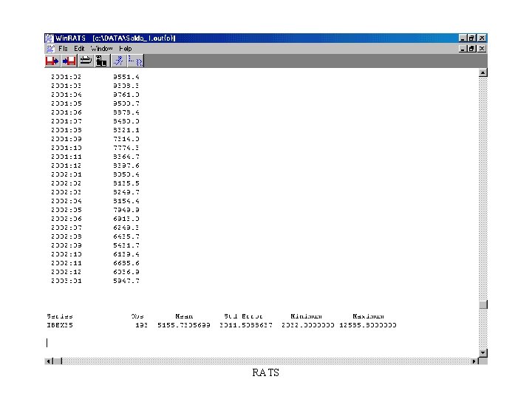Click the date entry 2002:07
The image size is (532, 399).
coord(66,228)
